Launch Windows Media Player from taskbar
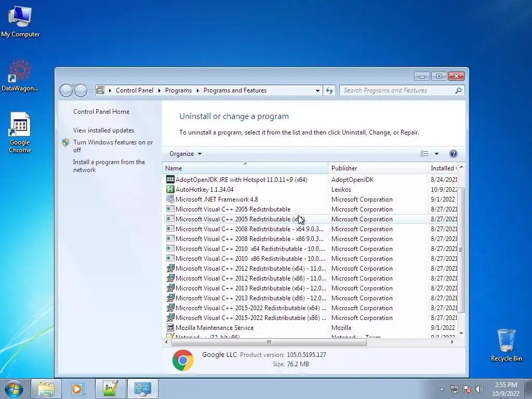This screenshot has width=532, height=399. [78, 389]
